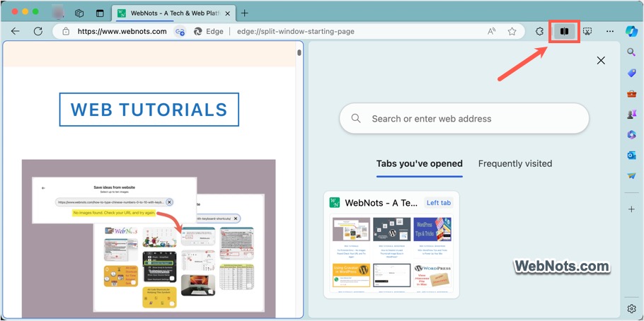Open sidebar Drop paper-plane icon

pyautogui.click(x=632, y=175)
